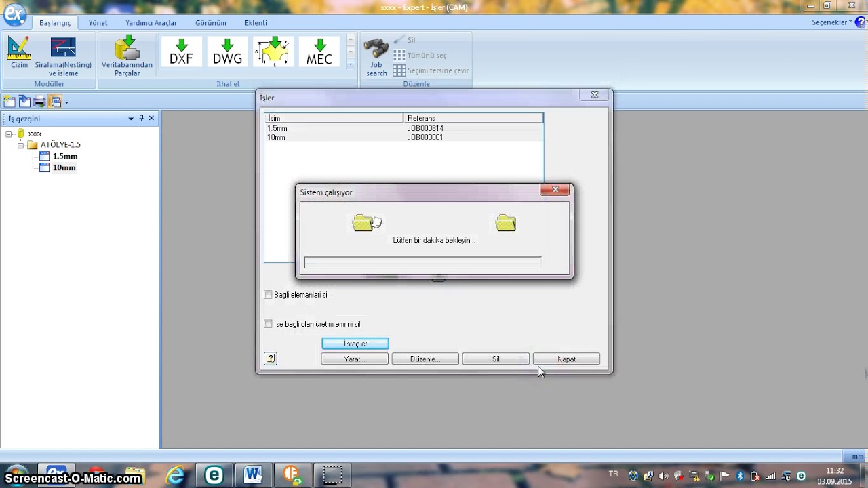Click the İşler dialog help icon
868x488 pixels.
271,359
